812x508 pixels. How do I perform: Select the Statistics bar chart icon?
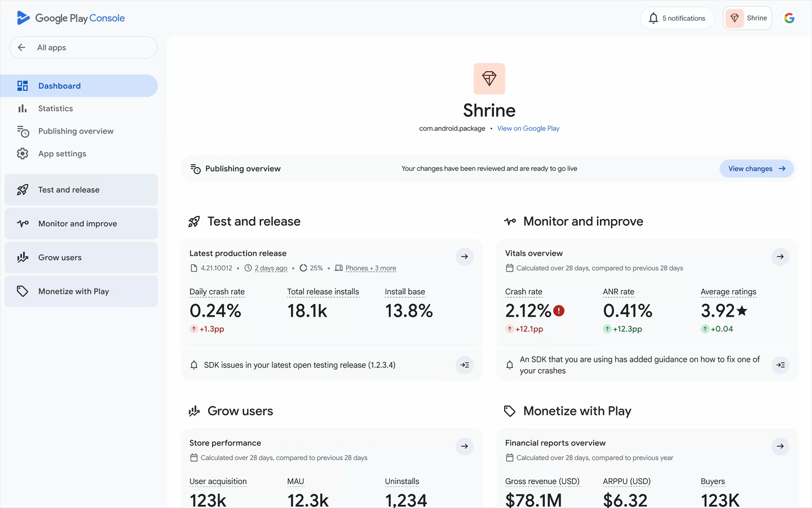pos(22,108)
